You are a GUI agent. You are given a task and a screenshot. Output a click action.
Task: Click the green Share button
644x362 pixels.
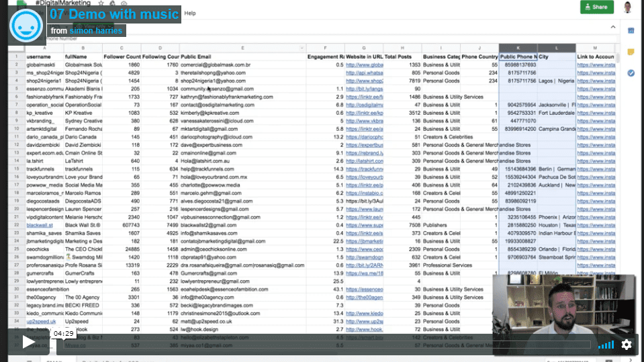[596, 7]
